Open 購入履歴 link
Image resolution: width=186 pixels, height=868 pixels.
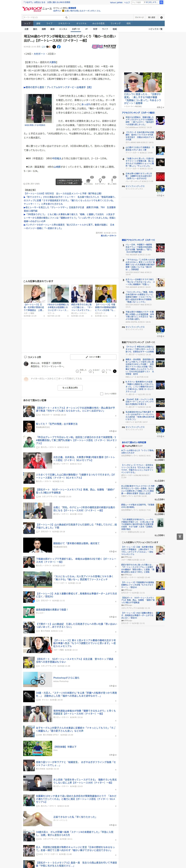[152, 17]
